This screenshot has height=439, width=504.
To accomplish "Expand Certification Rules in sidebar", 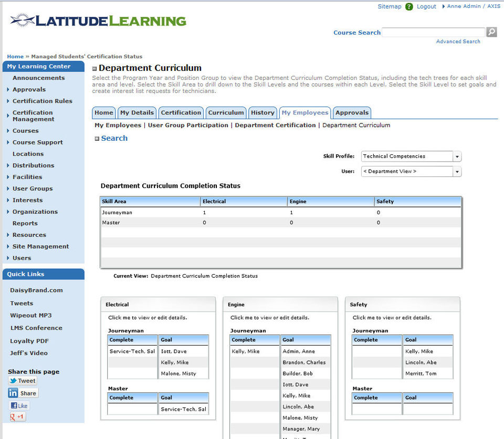I will [x=42, y=101].
